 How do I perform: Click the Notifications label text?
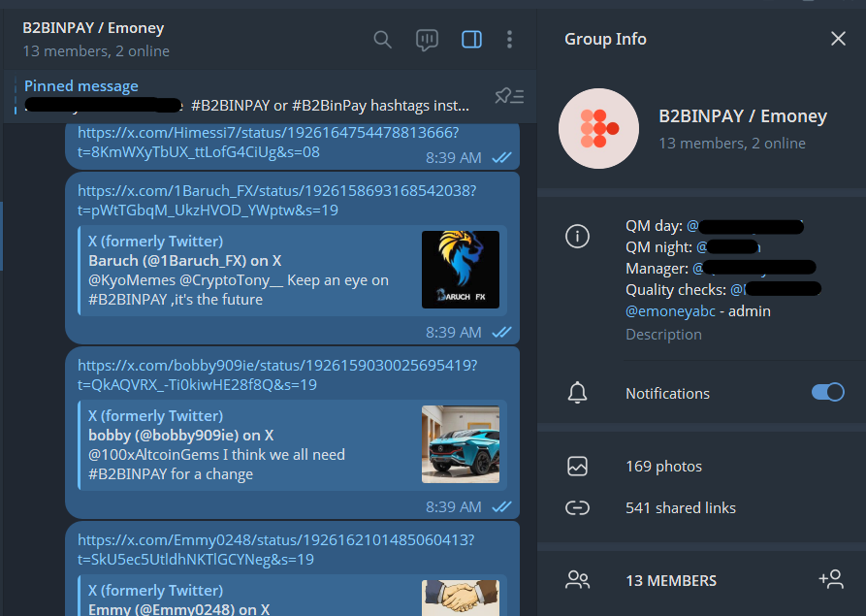(667, 393)
